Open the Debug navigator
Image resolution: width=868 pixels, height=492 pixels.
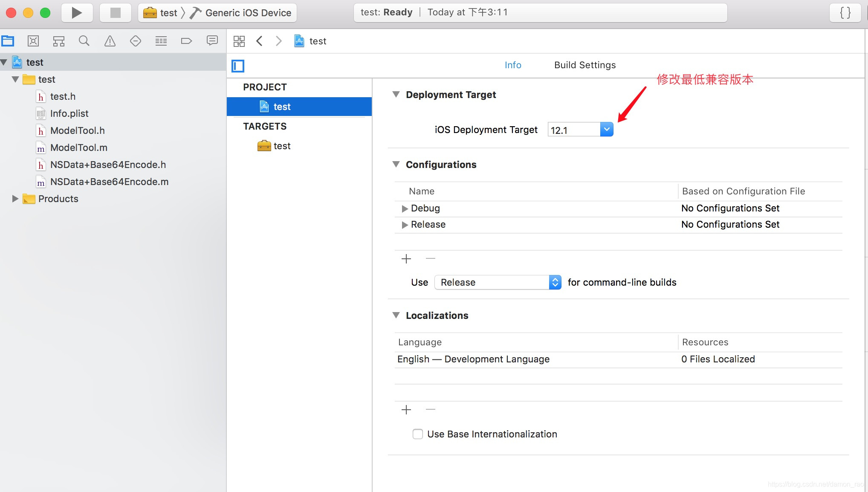(161, 41)
